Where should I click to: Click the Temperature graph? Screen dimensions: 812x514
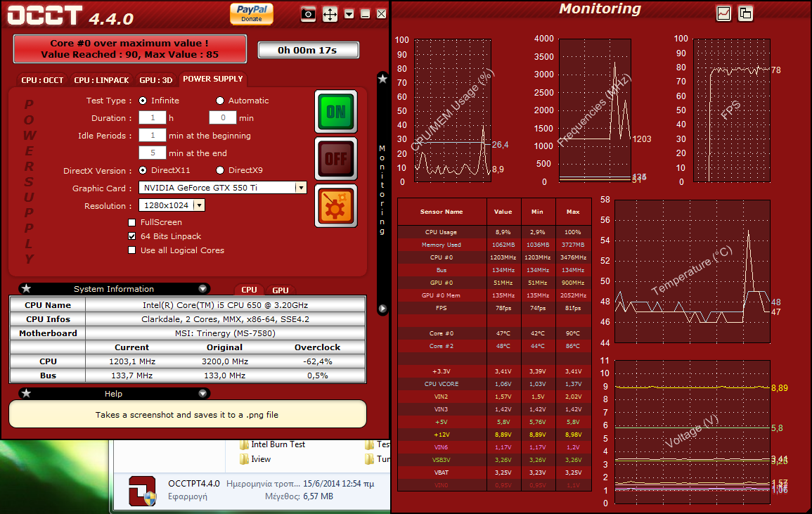[692, 271]
